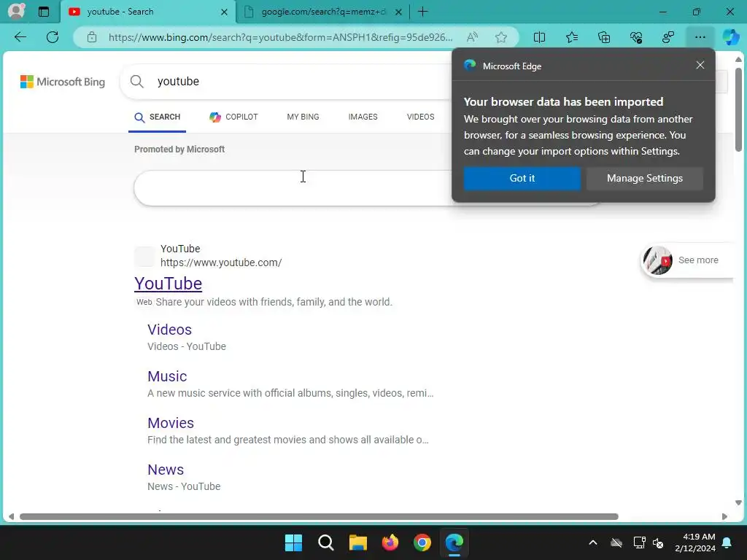Click the scroll down arrow

[738, 503]
